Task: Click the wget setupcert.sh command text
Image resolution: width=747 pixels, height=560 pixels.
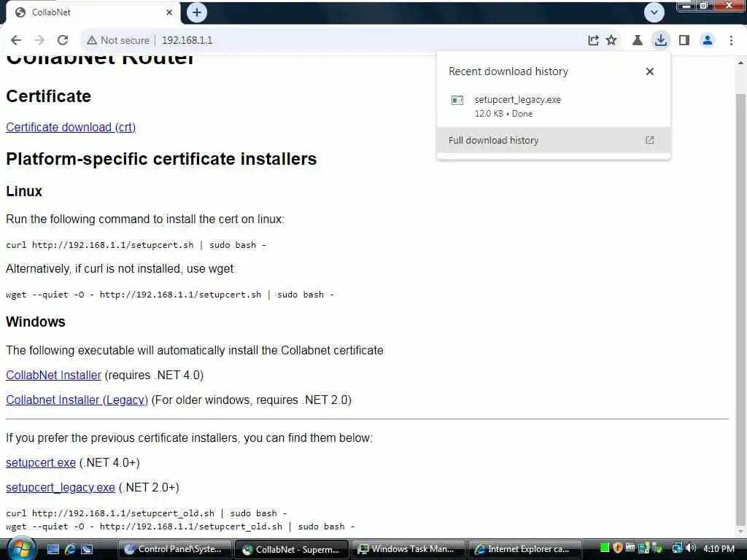Action: tap(169, 295)
